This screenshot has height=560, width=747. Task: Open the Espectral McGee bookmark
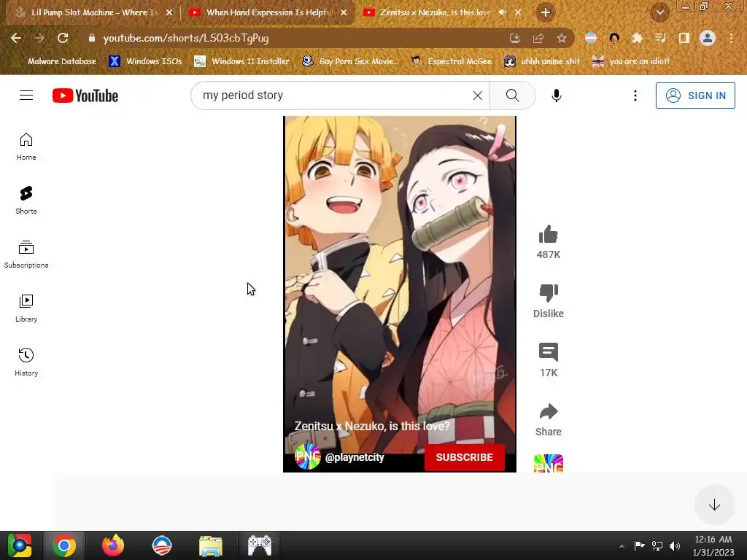[x=452, y=61]
